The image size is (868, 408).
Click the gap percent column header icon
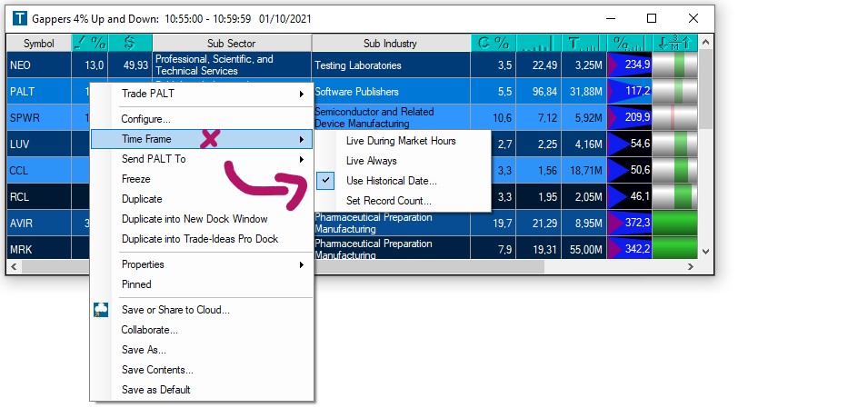click(x=90, y=43)
